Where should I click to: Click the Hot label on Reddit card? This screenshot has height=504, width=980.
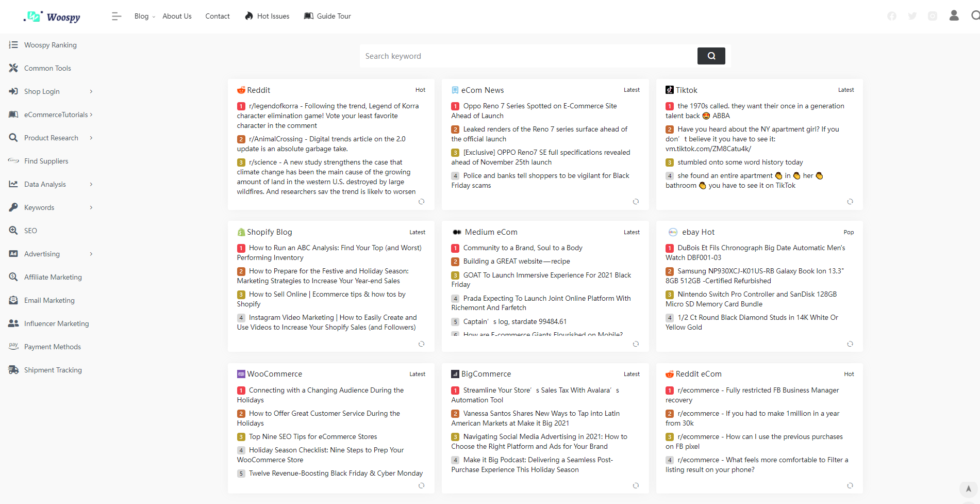coord(421,90)
